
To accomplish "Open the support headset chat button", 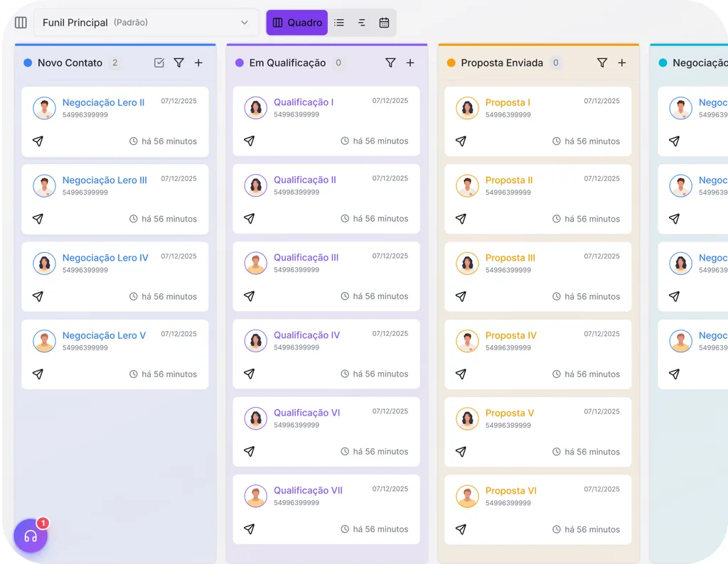I will [x=31, y=536].
